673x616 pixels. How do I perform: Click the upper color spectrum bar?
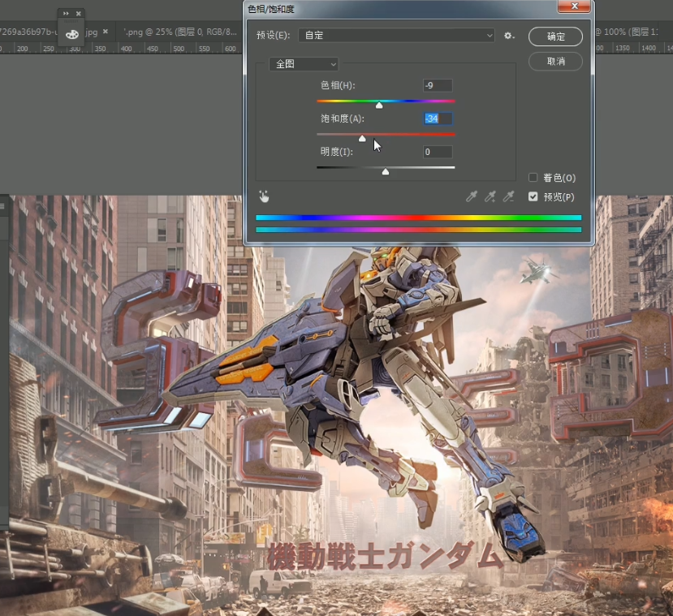[418, 218]
